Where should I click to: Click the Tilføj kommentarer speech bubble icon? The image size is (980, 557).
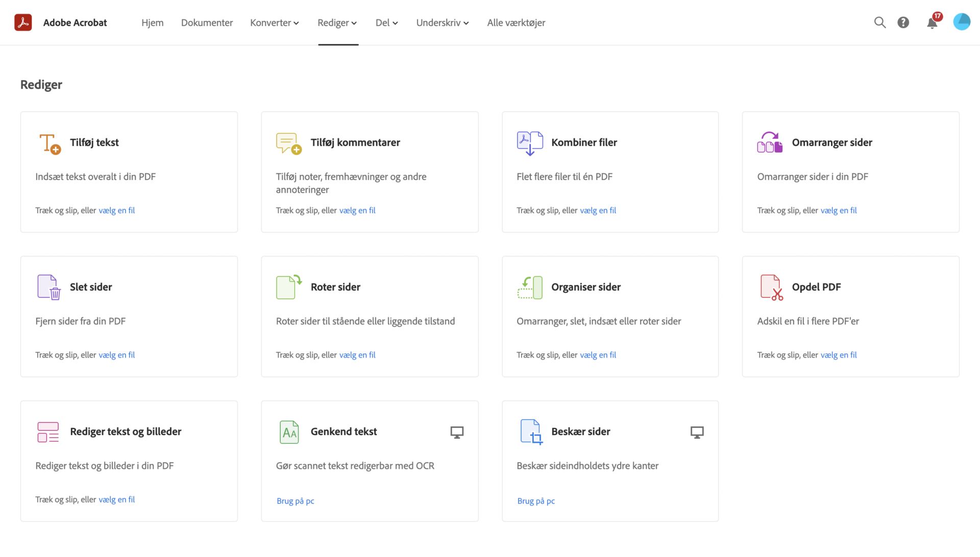click(x=288, y=143)
